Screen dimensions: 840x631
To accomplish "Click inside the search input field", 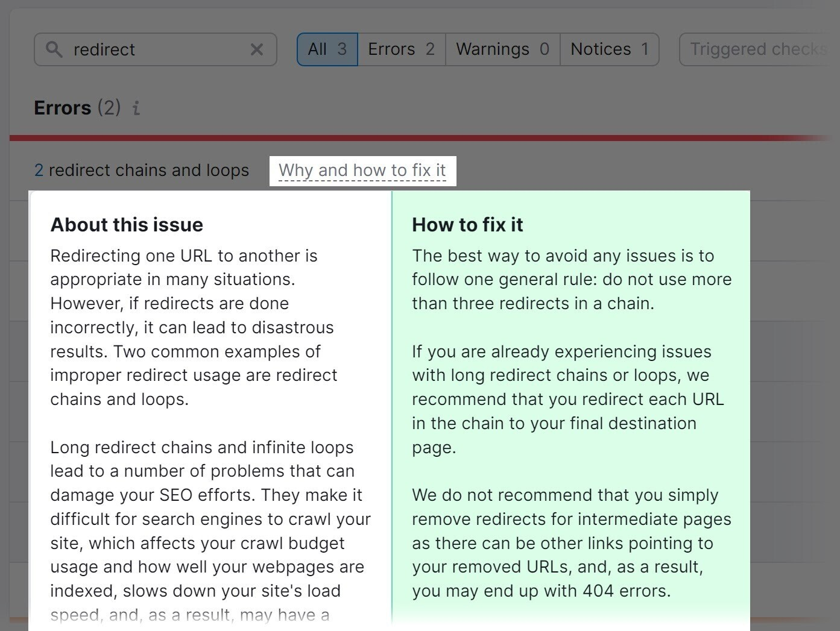I will click(x=151, y=49).
